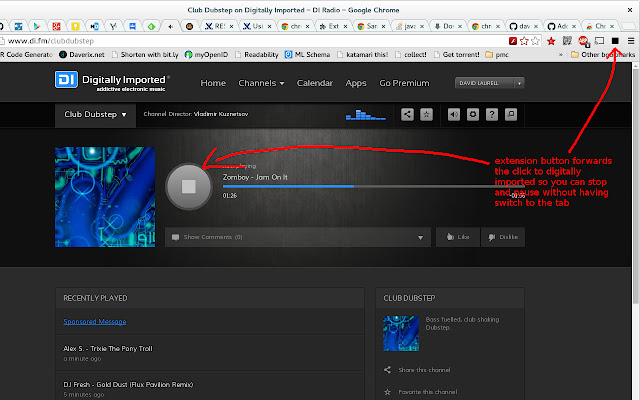Viewport: 640px width, 400px height.
Task: Open the Apps page
Action: [356, 83]
